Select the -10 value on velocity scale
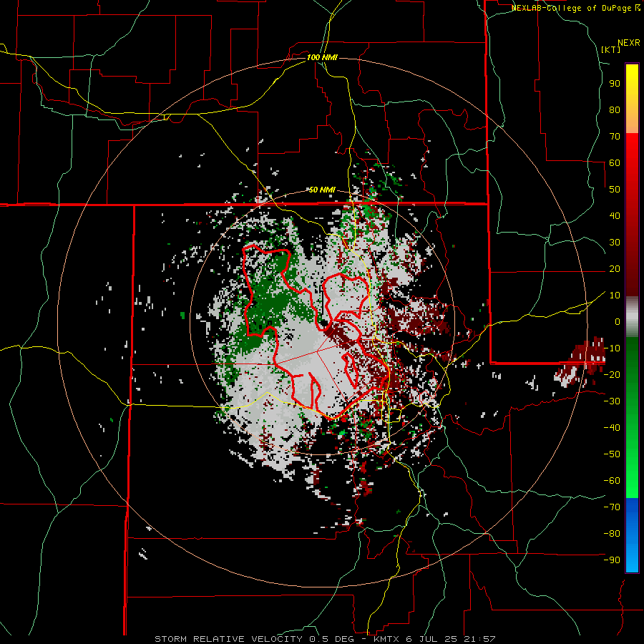This screenshot has height=644, width=644. point(612,348)
